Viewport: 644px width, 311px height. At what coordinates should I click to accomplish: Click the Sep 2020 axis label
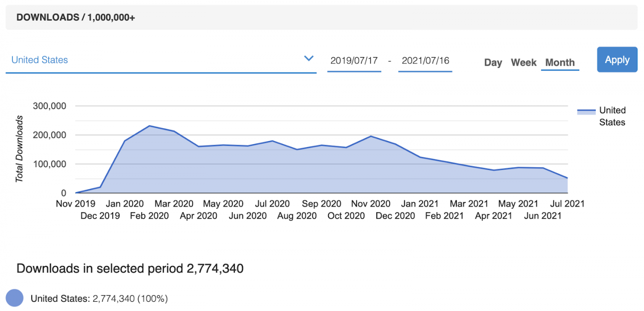tap(322, 204)
